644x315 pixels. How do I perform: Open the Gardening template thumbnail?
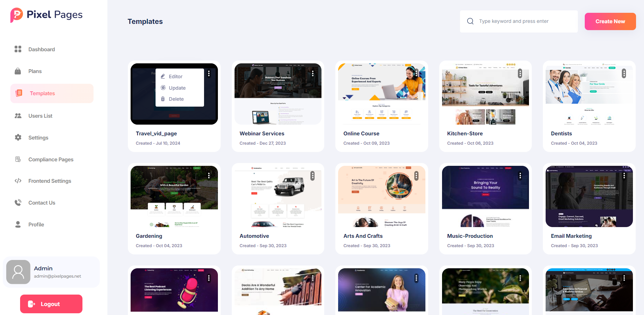pos(174,196)
